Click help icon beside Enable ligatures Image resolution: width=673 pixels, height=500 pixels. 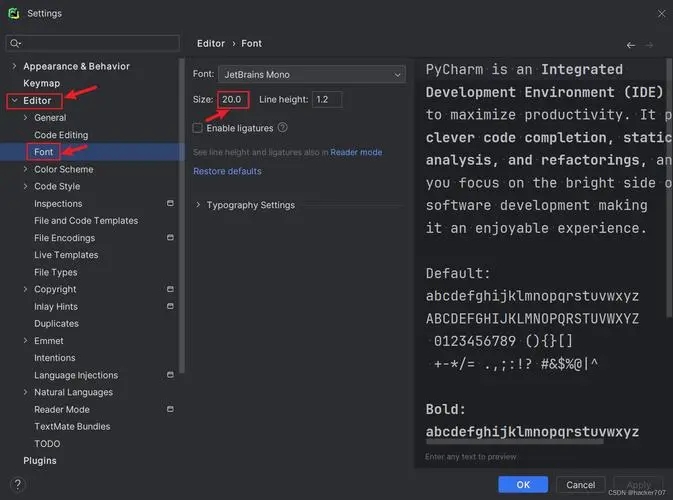point(282,128)
